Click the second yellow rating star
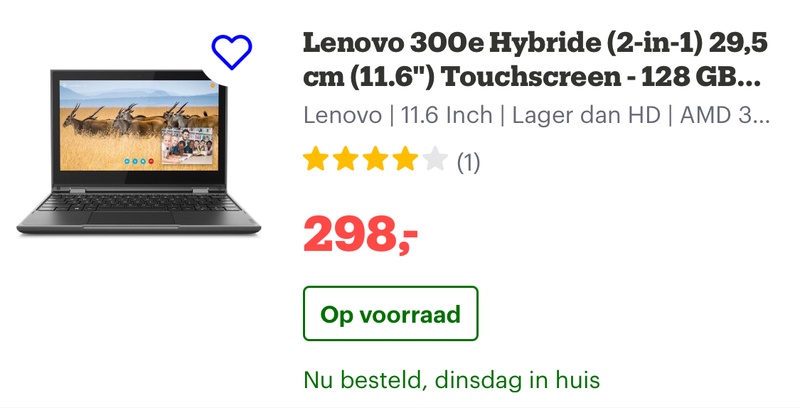The height and width of the screenshot is (408, 800). point(345,159)
